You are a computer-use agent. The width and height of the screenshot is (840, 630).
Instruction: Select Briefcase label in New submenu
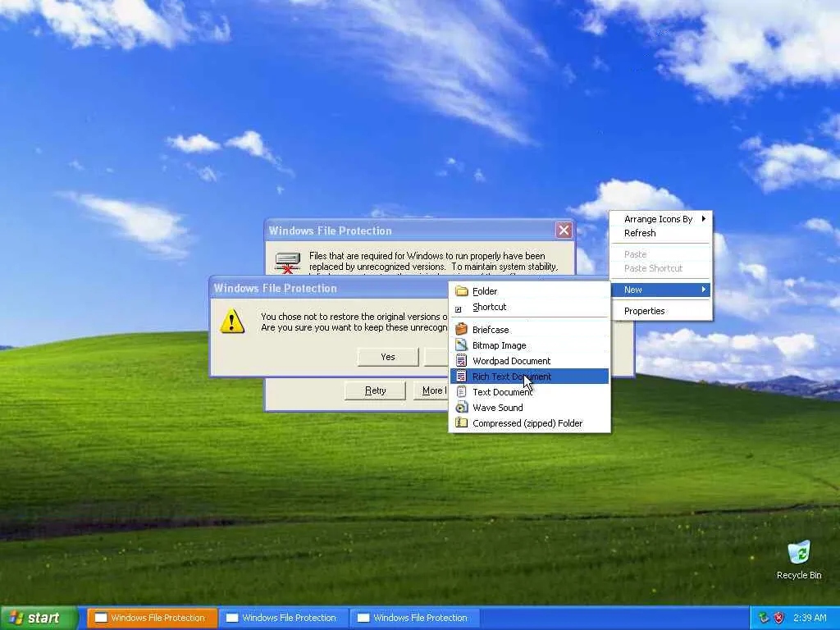click(491, 330)
